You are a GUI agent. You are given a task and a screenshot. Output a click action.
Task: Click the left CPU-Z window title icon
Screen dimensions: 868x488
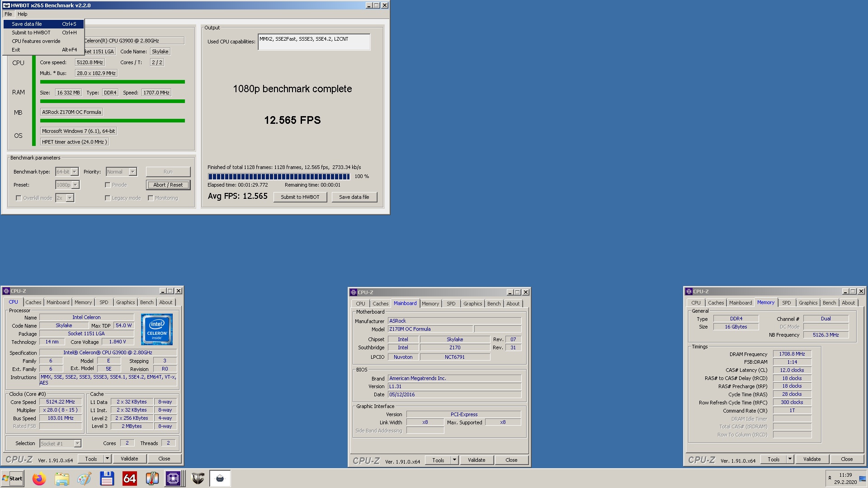tap(6, 291)
